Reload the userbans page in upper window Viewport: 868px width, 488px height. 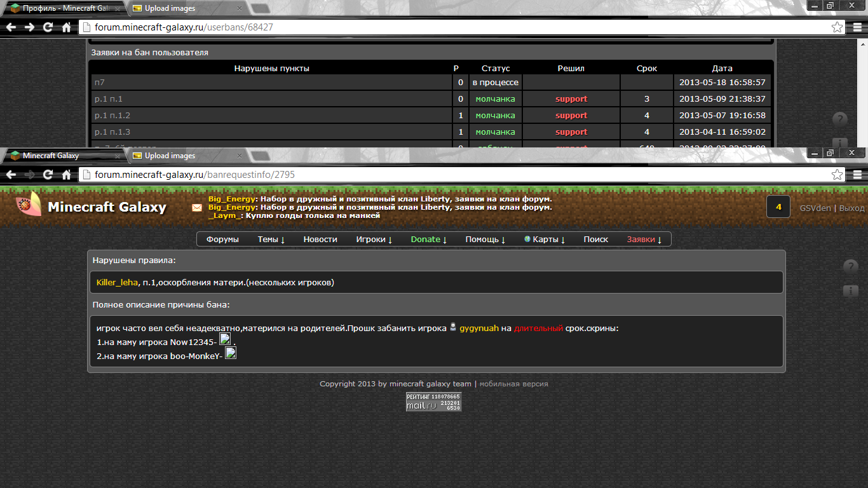pos(48,27)
